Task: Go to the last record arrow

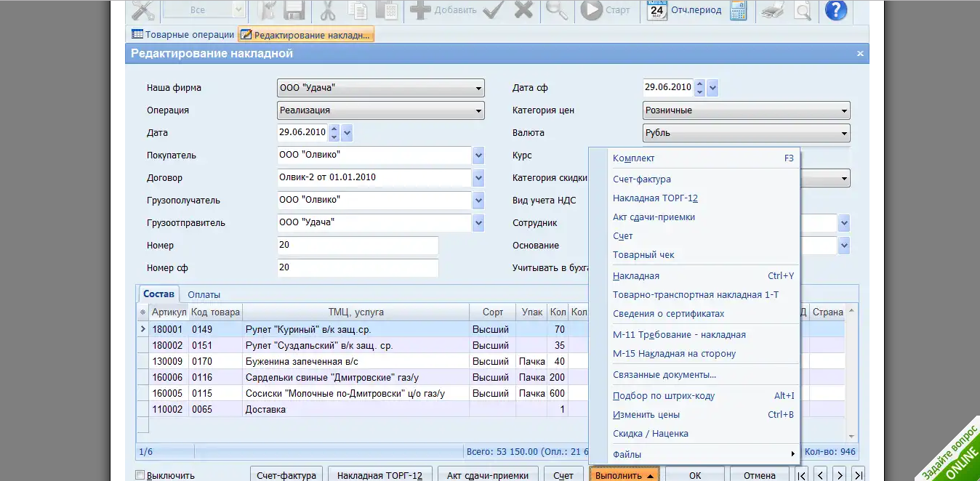Action: coord(858,475)
